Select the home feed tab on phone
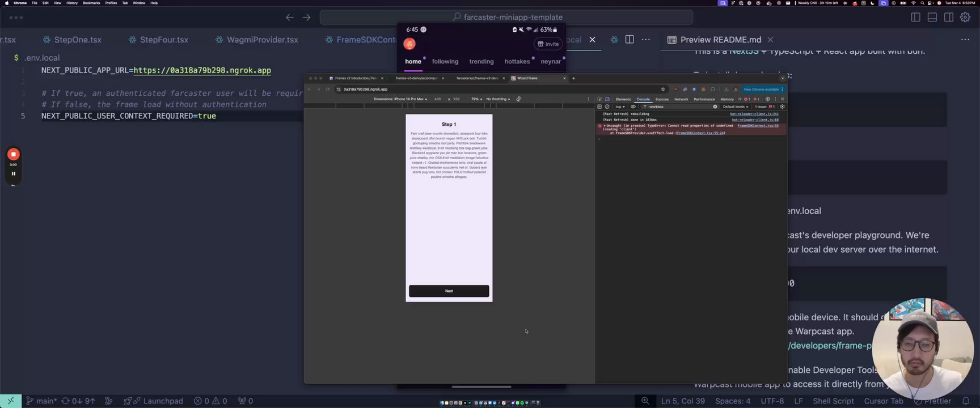The width and height of the screenshot is (980, 408). (413, 61)
